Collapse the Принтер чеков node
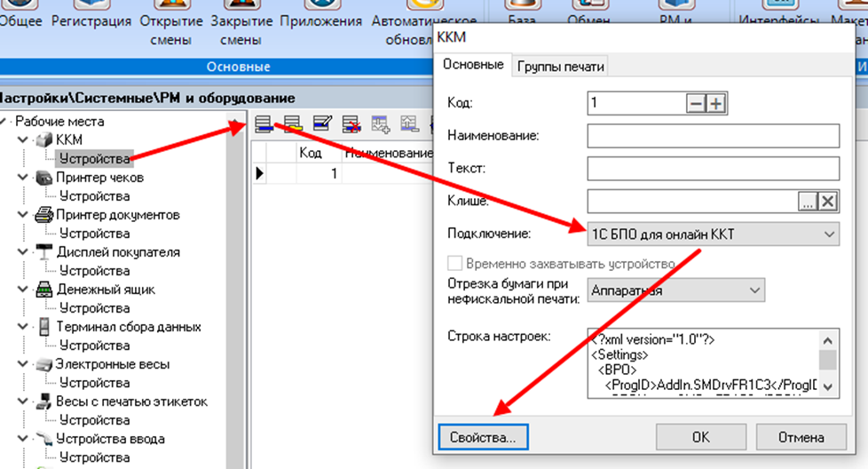The width and height of the screenshot is (868, 469). (x=23, y=178)
